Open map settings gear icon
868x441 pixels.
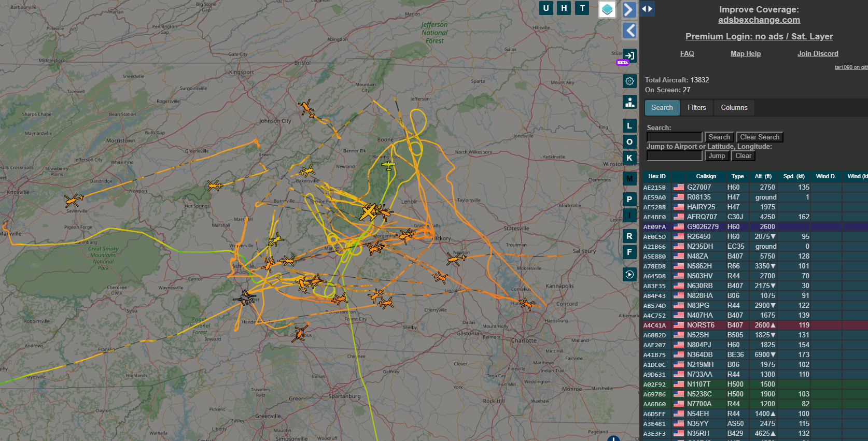[629, 81]
